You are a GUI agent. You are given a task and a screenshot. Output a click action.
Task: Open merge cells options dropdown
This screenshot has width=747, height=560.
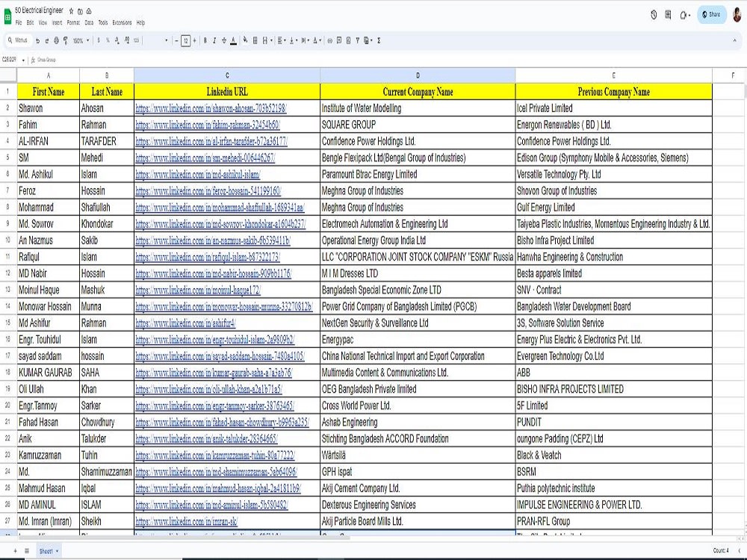click(x=272, y=41)
